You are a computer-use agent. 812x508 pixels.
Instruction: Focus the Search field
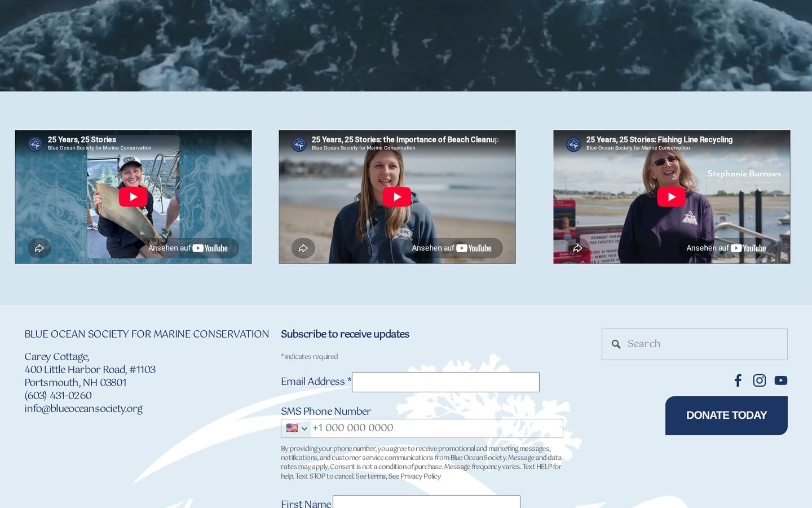pyautogui.click(x=695, y=344)
